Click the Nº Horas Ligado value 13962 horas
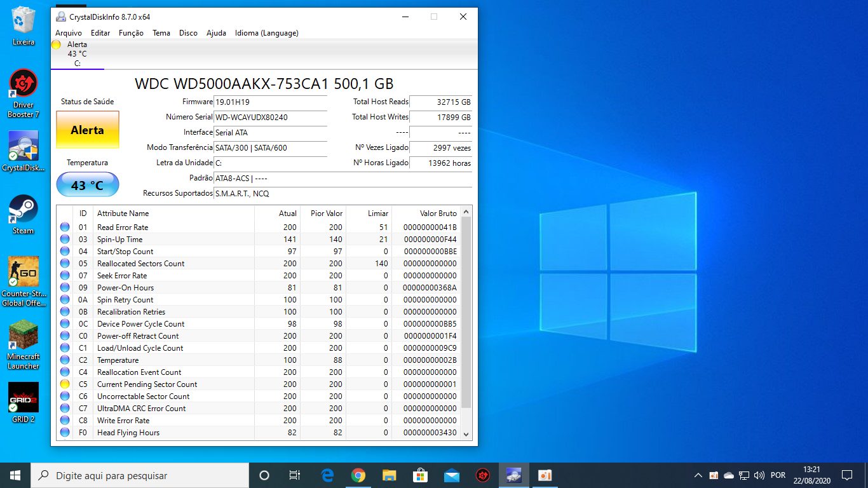Viewport: 868px width, 488px height. 441,163
